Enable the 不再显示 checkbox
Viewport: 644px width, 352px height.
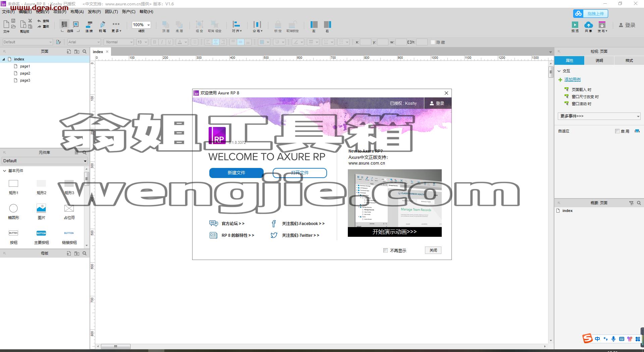[385, 251]
